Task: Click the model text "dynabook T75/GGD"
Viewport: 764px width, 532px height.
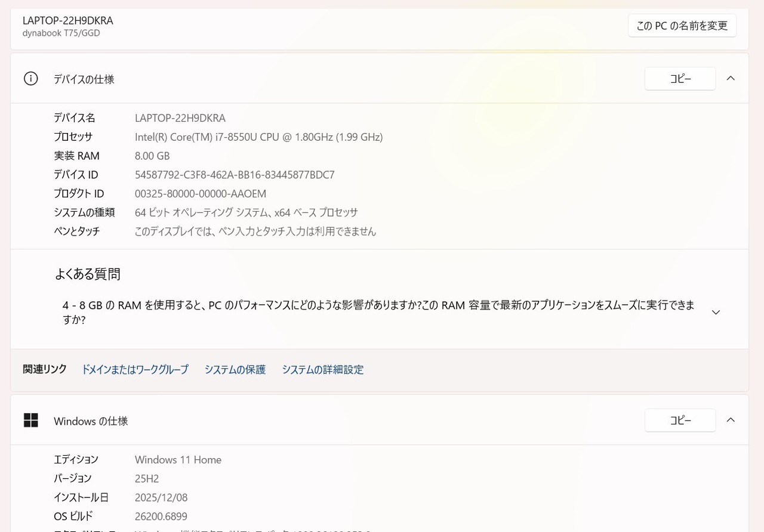Action: click(x=61, y=33)
